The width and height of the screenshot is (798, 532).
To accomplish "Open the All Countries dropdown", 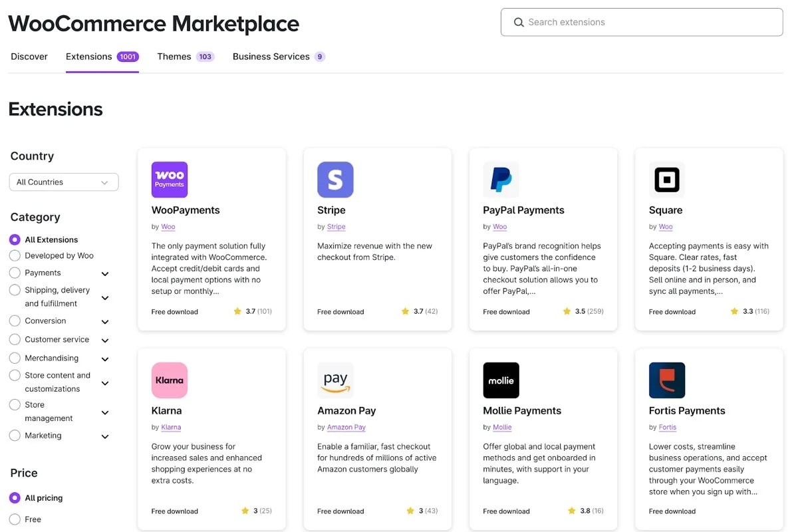I will 64,182.
